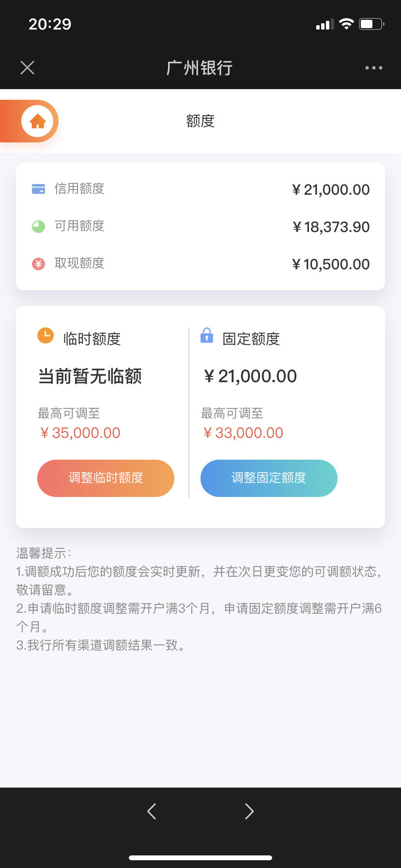
Task: Open the three-dot more menu
Action: point(374,68)
